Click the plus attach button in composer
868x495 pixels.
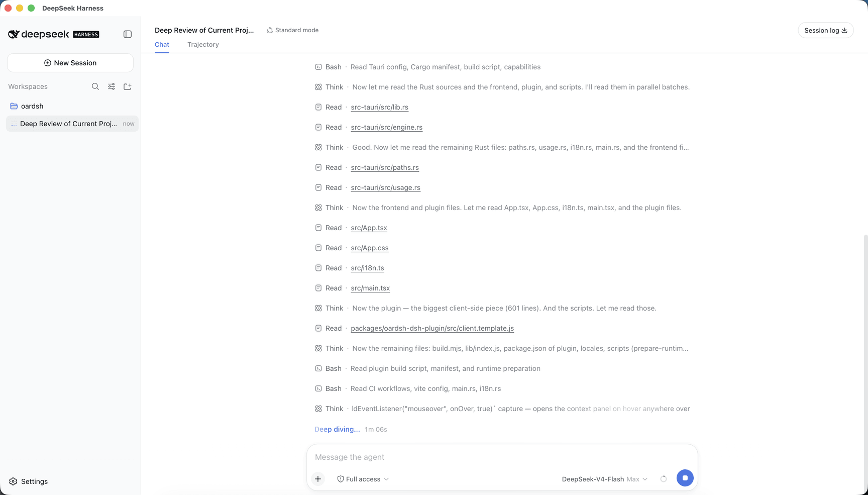(x=318, y=479)
